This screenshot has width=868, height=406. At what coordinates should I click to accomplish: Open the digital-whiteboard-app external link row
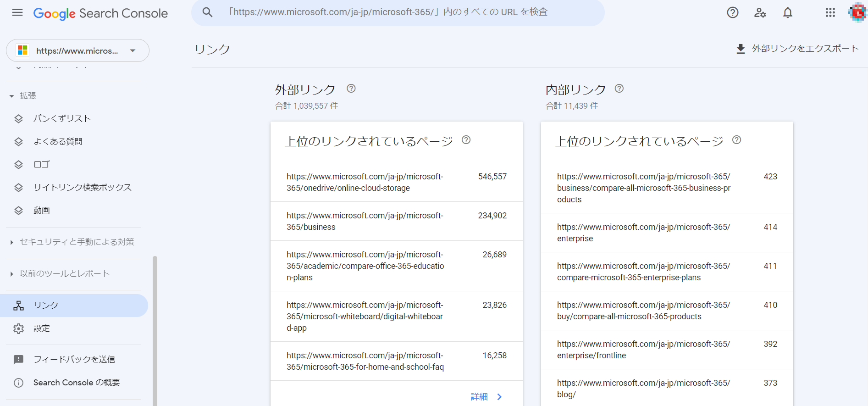point(397,317)
